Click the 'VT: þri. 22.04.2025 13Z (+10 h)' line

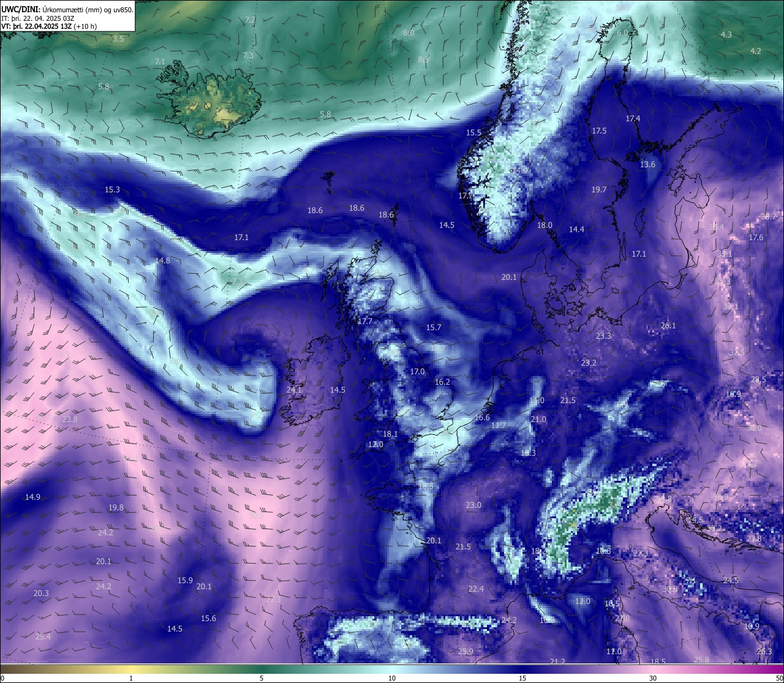(49, 26)
